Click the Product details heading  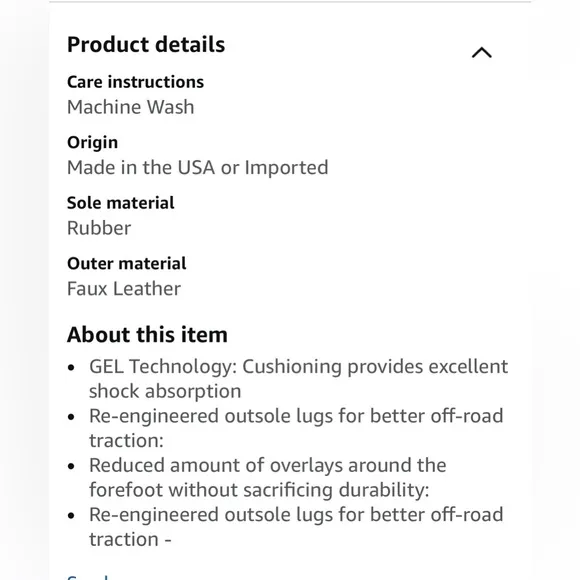tap(146, 45)
